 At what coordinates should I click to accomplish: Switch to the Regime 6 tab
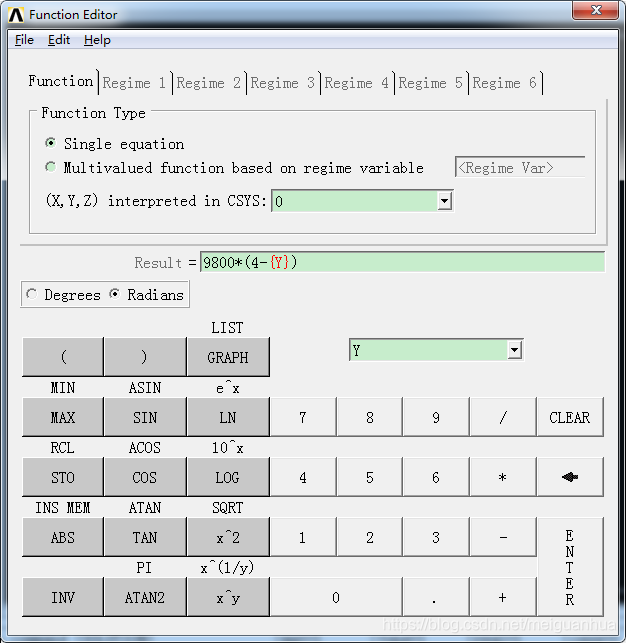505,83
